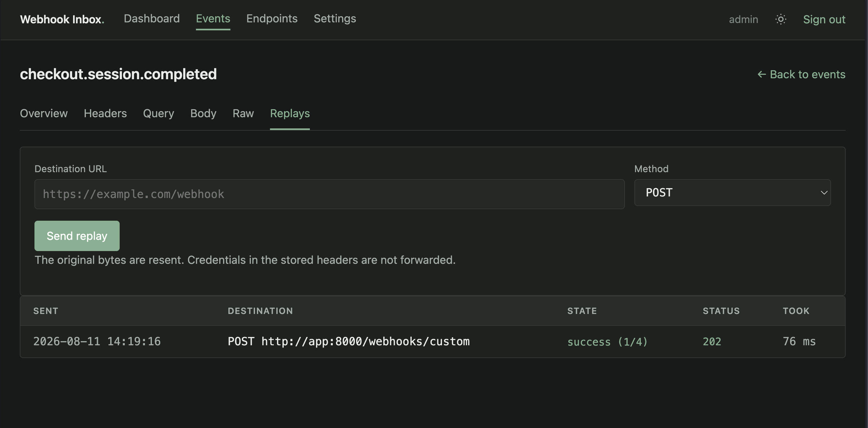Switch to the Raw tab
Image resolution: width=868 pixels, height=428 pixels.
[243, 113]
